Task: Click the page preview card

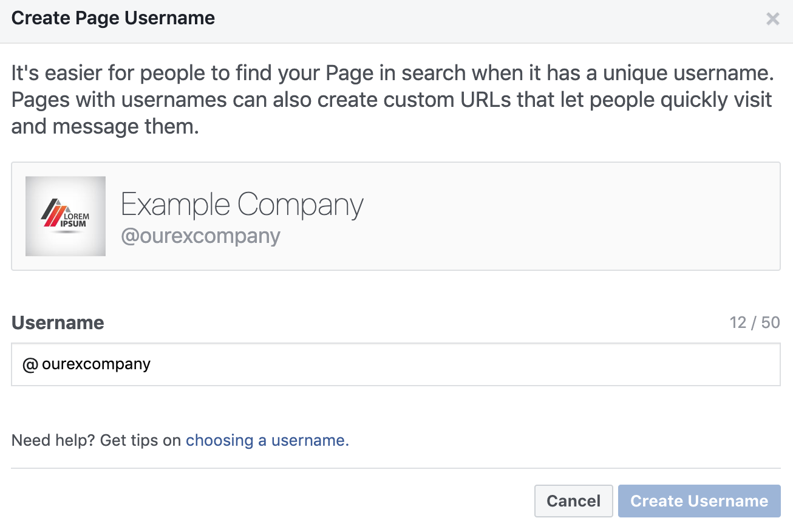Action: [x=395, y=216]
